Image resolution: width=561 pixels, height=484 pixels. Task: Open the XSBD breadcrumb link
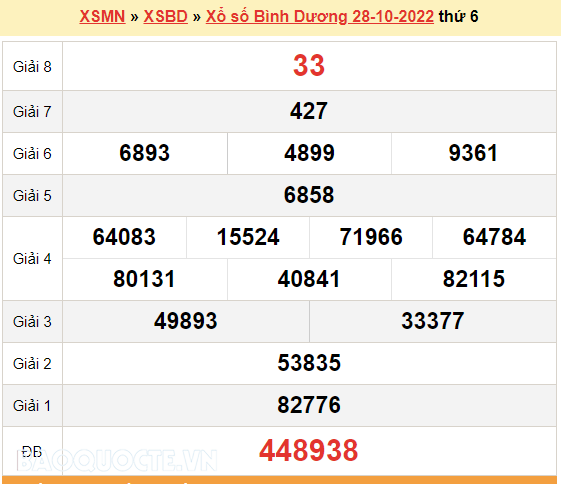tap(166, 16)
